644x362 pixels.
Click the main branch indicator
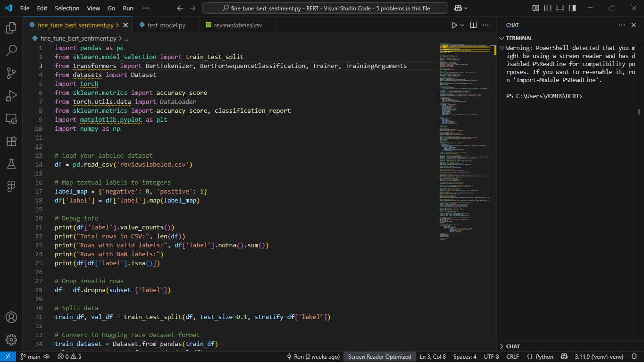point(30,357)
